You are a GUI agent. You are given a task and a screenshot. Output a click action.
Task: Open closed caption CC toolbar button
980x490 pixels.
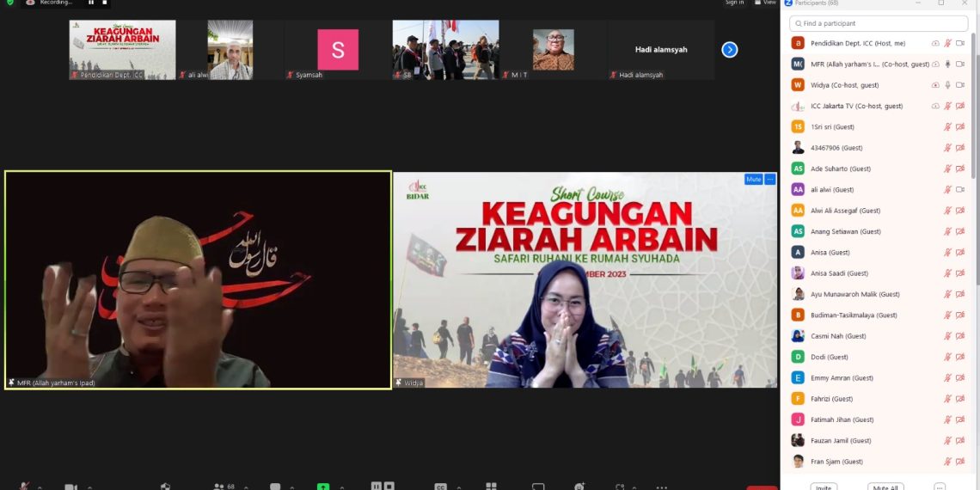[x=441, y=487]
